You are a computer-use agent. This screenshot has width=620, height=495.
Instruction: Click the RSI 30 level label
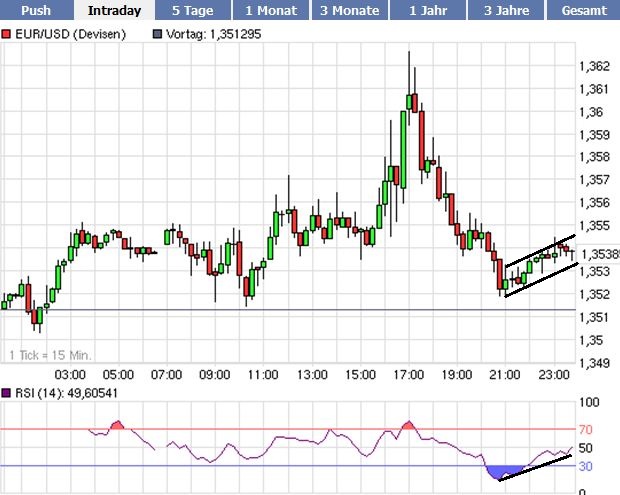point(586,467)
